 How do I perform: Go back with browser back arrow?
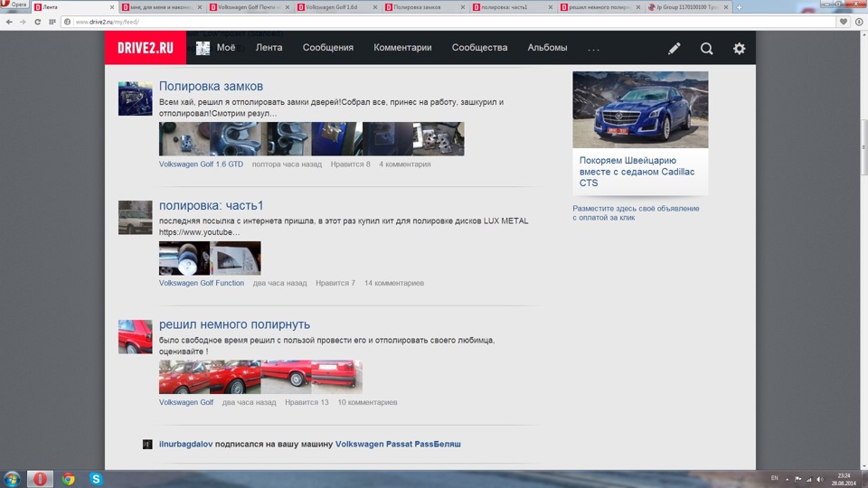9,22
